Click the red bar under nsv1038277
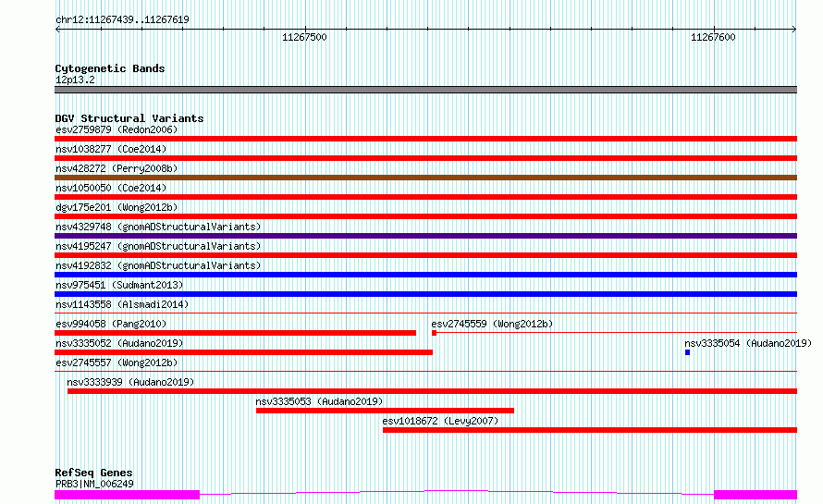The height and width of the screenshot is (504, 823). pyautogui.click(x=425, y=158)
